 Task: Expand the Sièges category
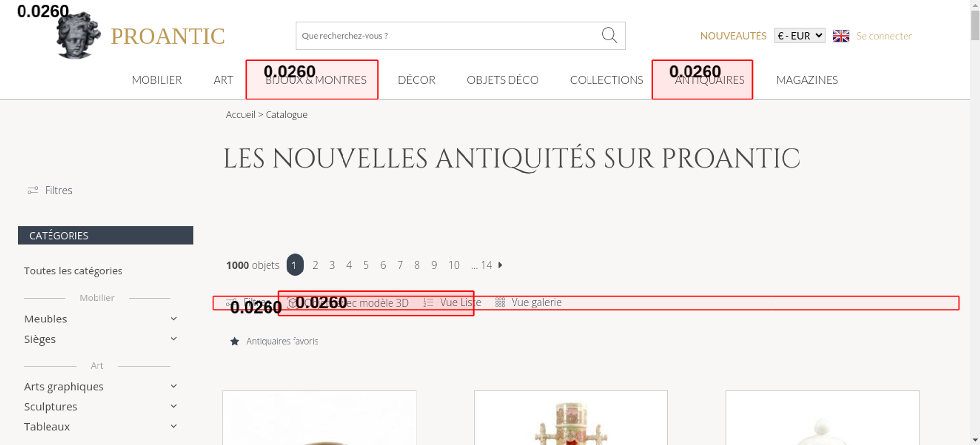tap(173, 339)
